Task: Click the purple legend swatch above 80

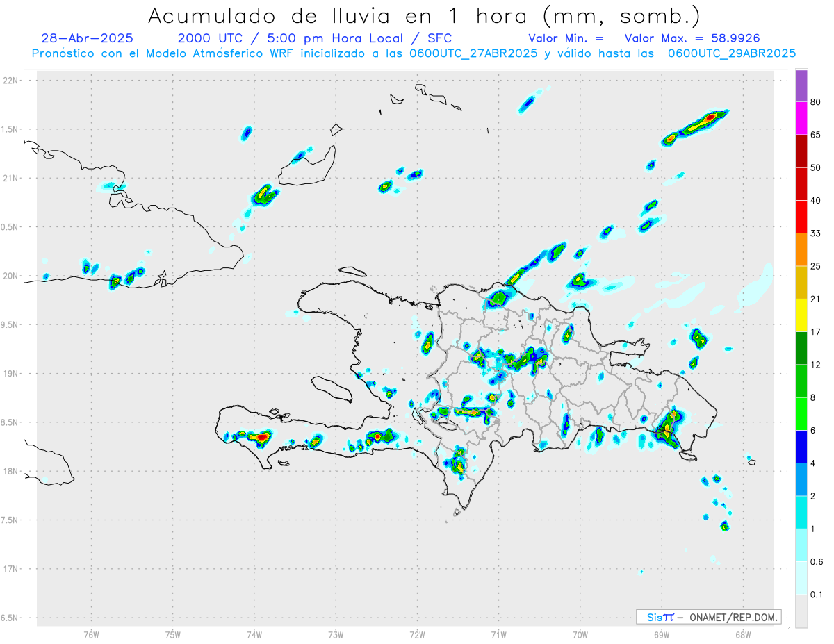Action: click(801, 85)
